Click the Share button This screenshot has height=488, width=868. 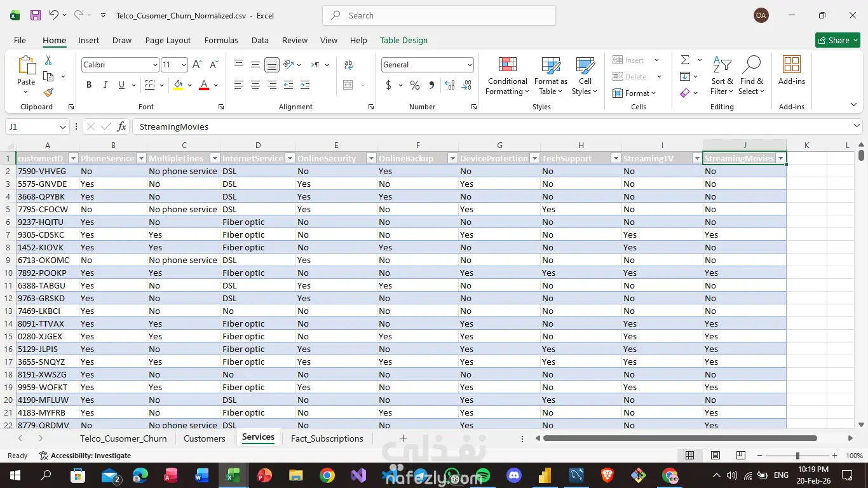837,40
